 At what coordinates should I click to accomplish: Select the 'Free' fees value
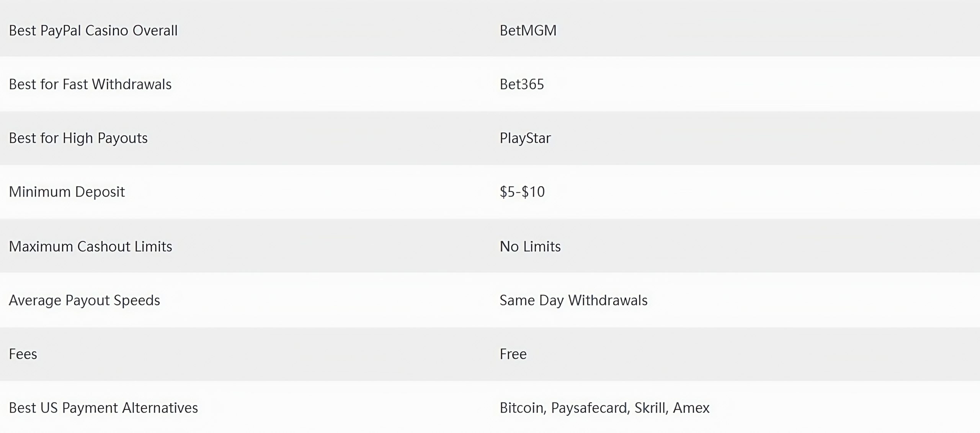click(513, 354)
